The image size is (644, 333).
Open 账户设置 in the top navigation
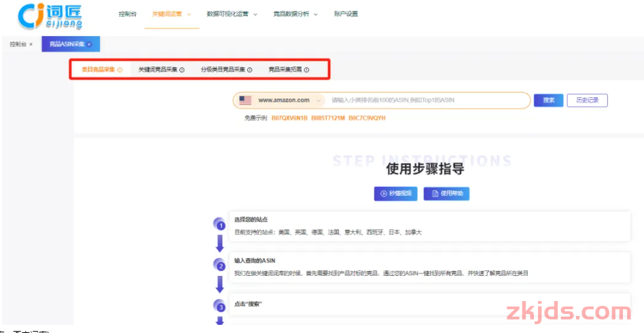[346, 14]
